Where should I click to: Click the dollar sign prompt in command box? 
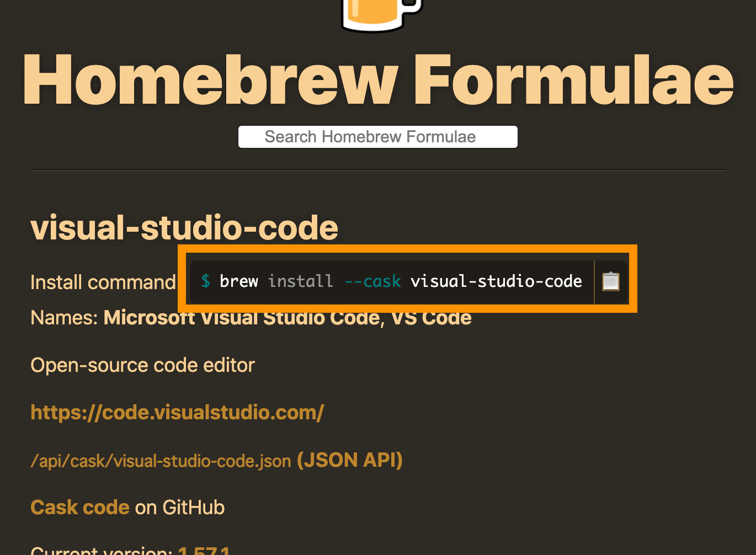205,281
